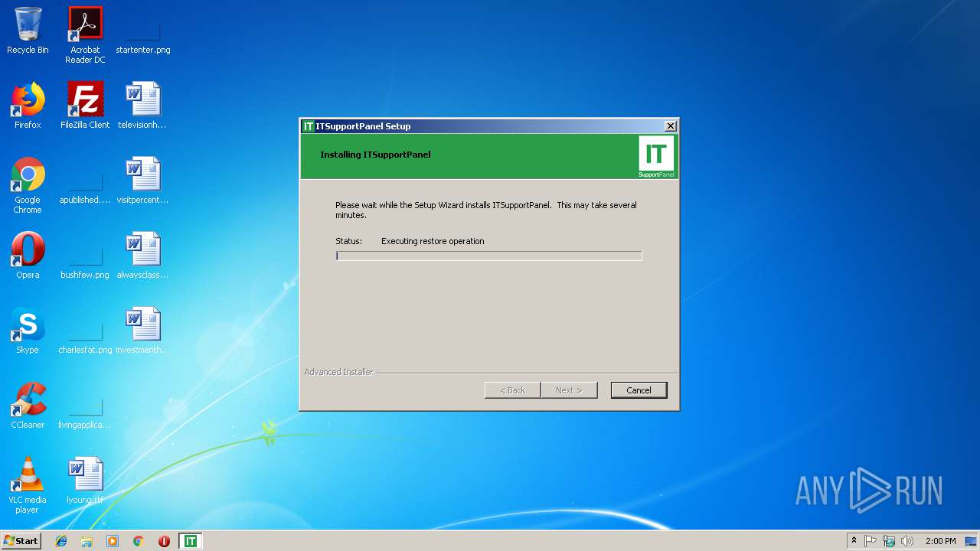
Task: Click the Start button
Action: click(21, 541)
